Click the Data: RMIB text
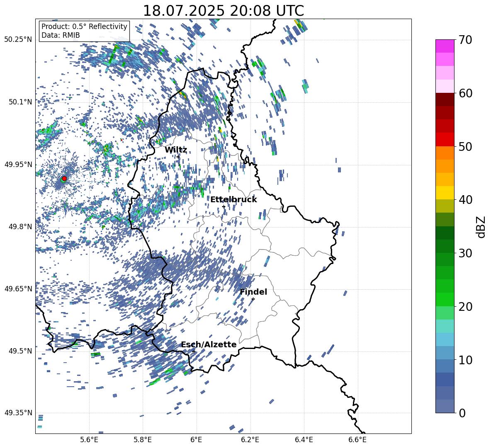The width and height of the screenshot is (491, 448). (61, 35)
